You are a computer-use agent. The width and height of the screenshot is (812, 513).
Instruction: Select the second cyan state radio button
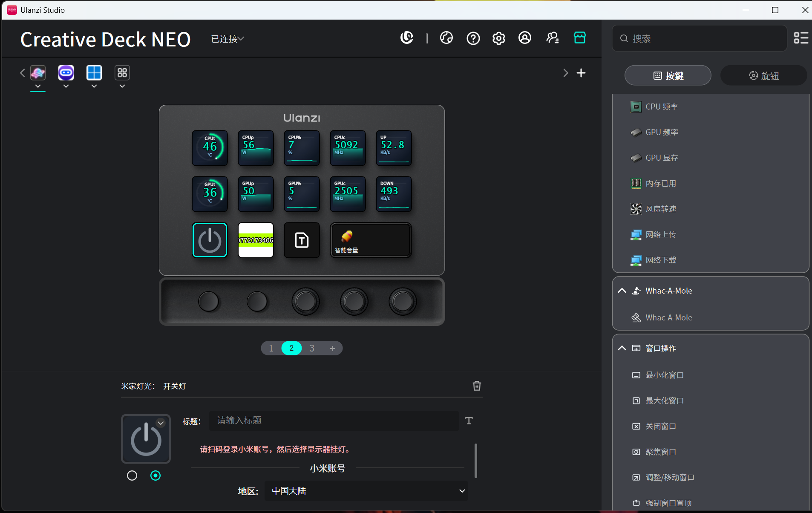(x=155, y=476)
